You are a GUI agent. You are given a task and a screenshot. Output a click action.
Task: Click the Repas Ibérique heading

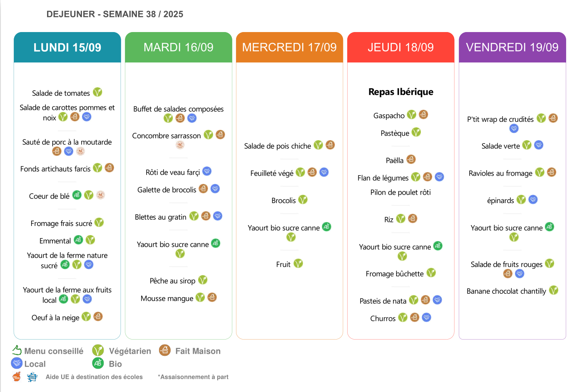[400, 92]
